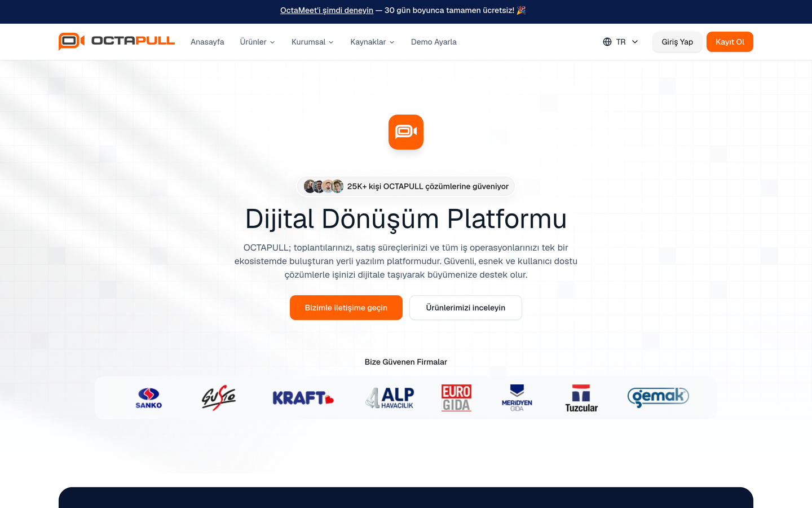
Task: Click the Euro Gıda logo
Action: pyautogui.click(x=456, y=398)
